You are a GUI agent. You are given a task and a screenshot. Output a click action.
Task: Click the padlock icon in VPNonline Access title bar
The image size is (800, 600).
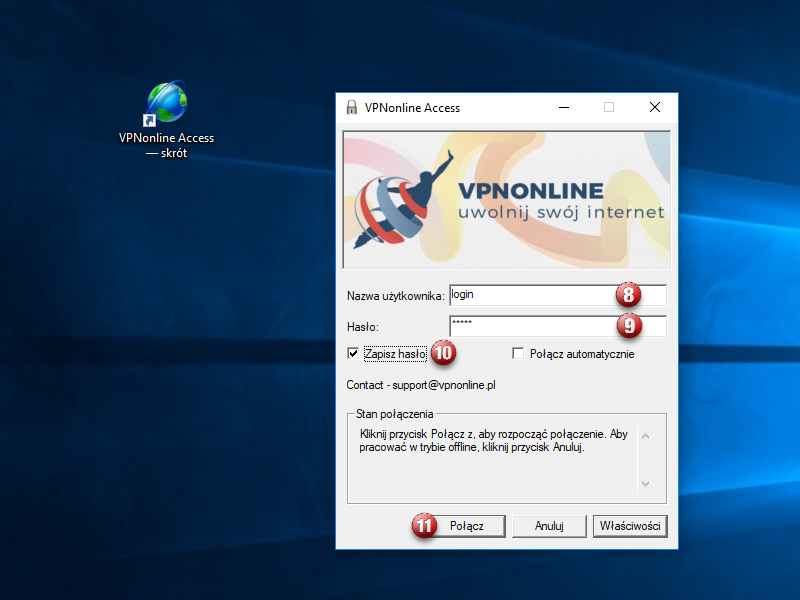pos(352,107)
